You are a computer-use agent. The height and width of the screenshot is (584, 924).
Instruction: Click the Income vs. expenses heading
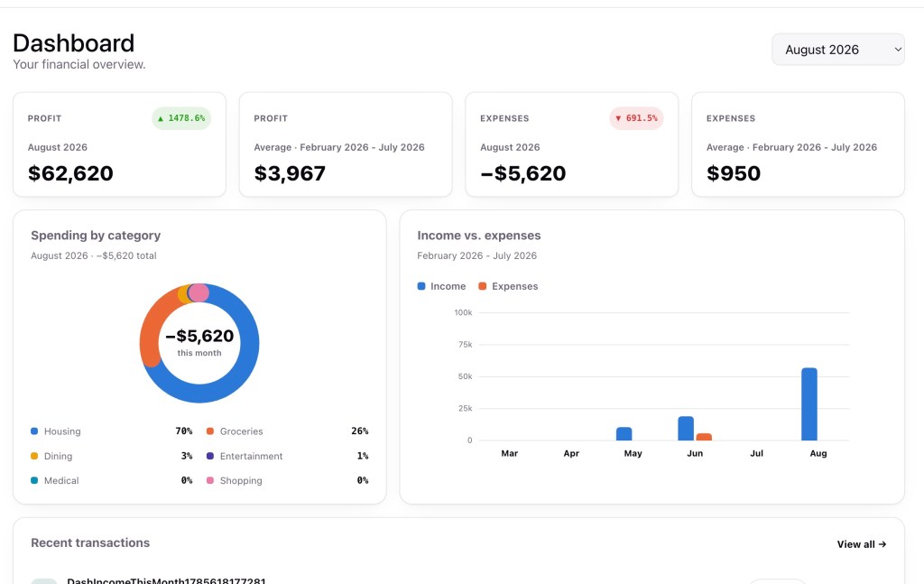(478, 236)
